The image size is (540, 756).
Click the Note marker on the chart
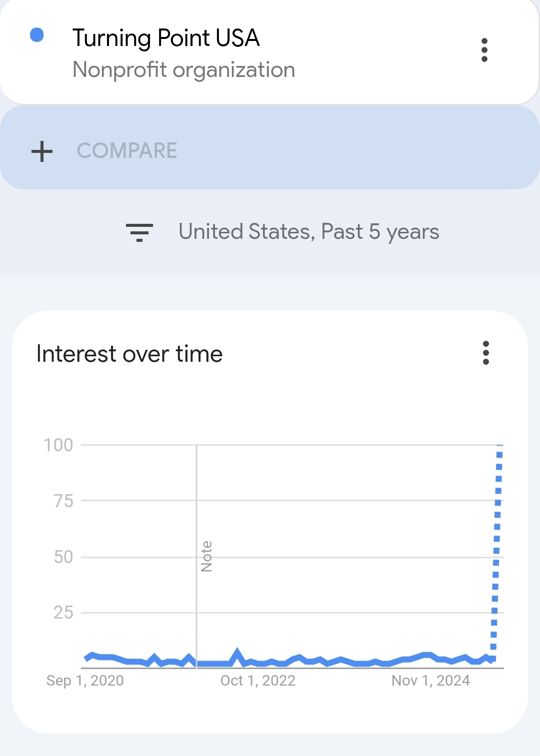206,556
